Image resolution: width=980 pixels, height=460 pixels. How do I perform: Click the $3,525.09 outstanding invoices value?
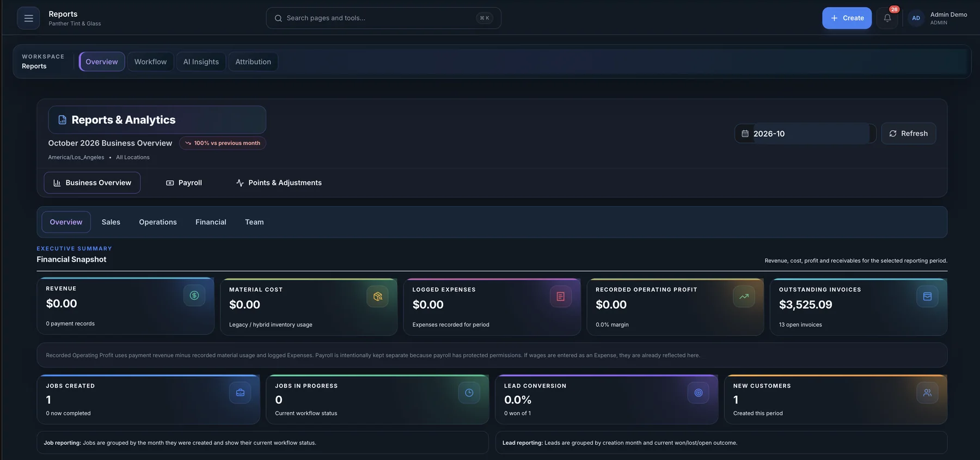[x=805, y=304]
